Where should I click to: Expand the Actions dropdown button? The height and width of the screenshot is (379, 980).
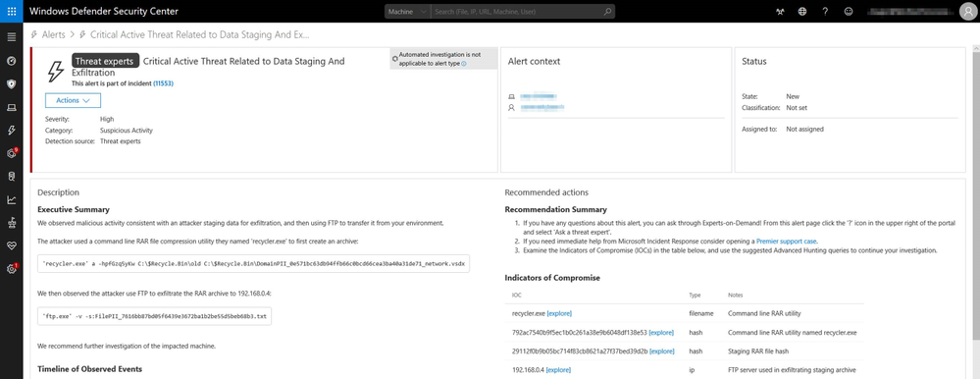(74, 100)
